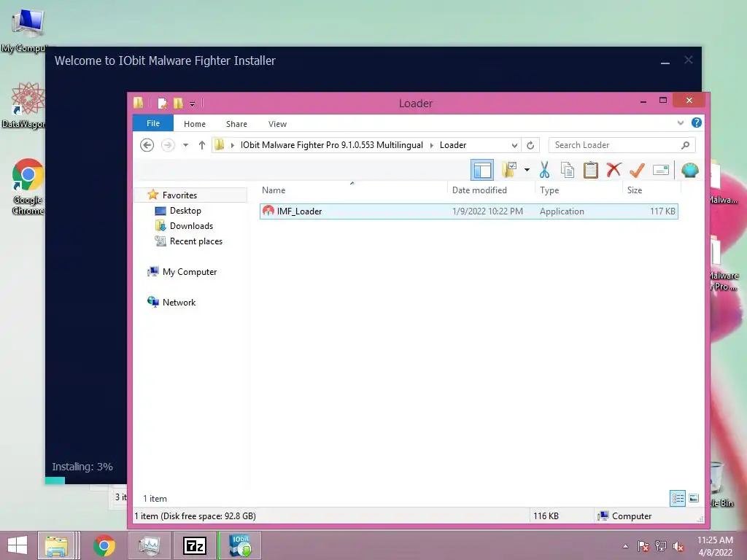The width and height of the screenshot is (747, 560).
Task: Click the network tray icon
Action: pos(661,546)
